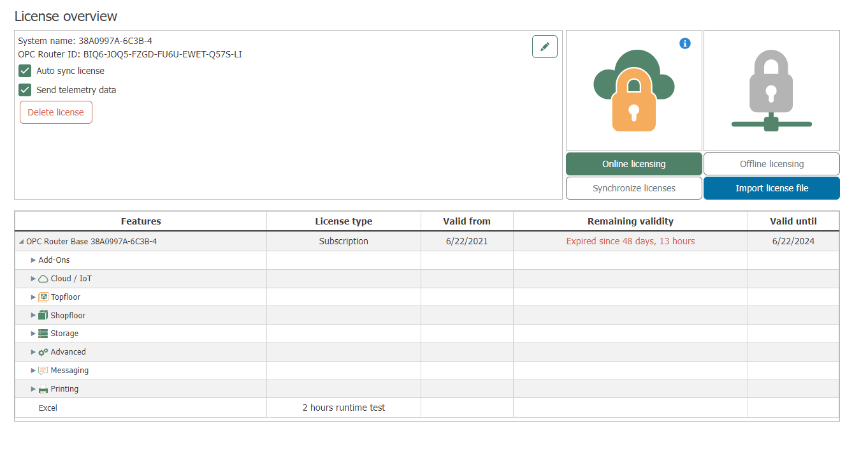Select the Online licensing button
The height and width of the screenshot is (449, 868).
634,164
